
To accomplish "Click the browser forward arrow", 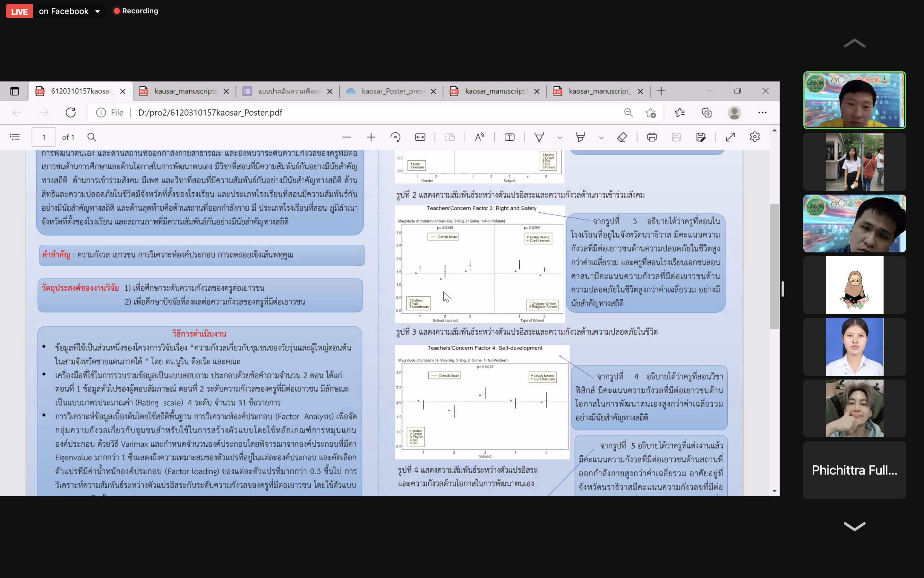I will point(44,112).
